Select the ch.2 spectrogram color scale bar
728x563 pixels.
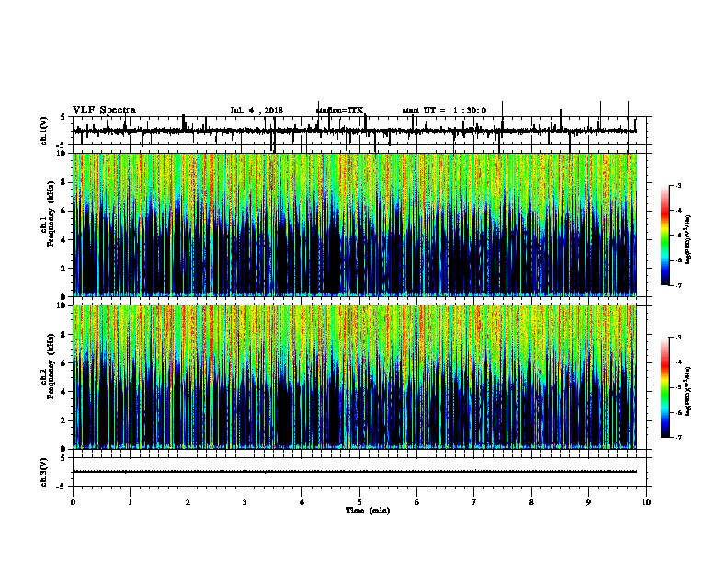click(665, 387)
